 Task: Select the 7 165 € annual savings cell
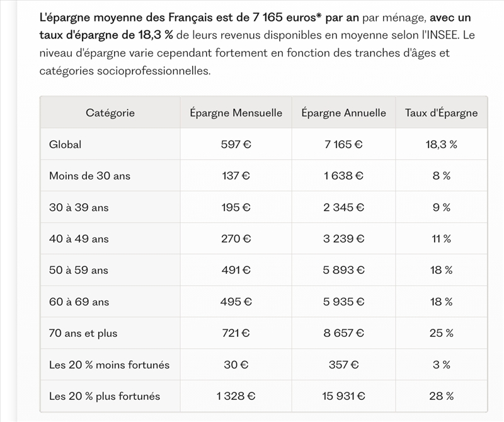coord(343,144)
